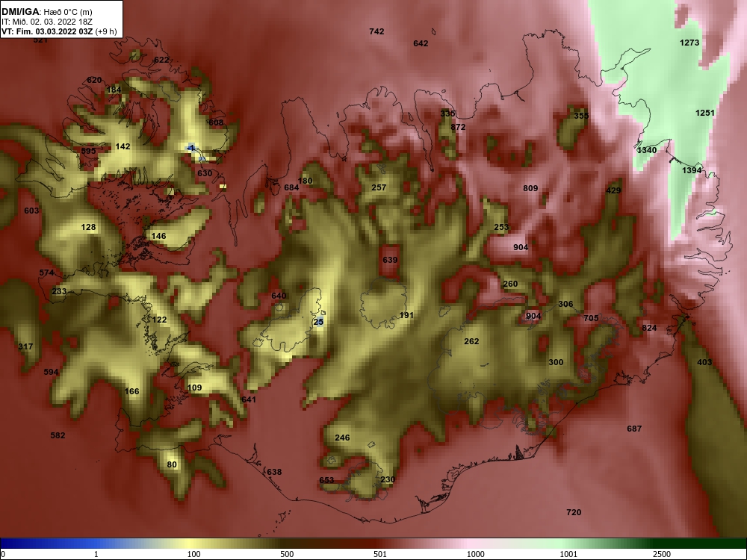Click the map value 230

(x=388, y=479)
